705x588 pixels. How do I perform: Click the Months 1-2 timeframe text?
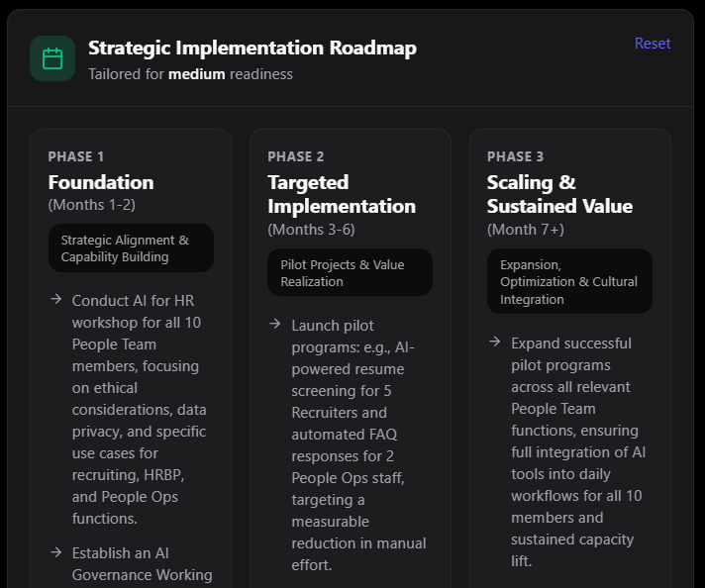(91, 205)
